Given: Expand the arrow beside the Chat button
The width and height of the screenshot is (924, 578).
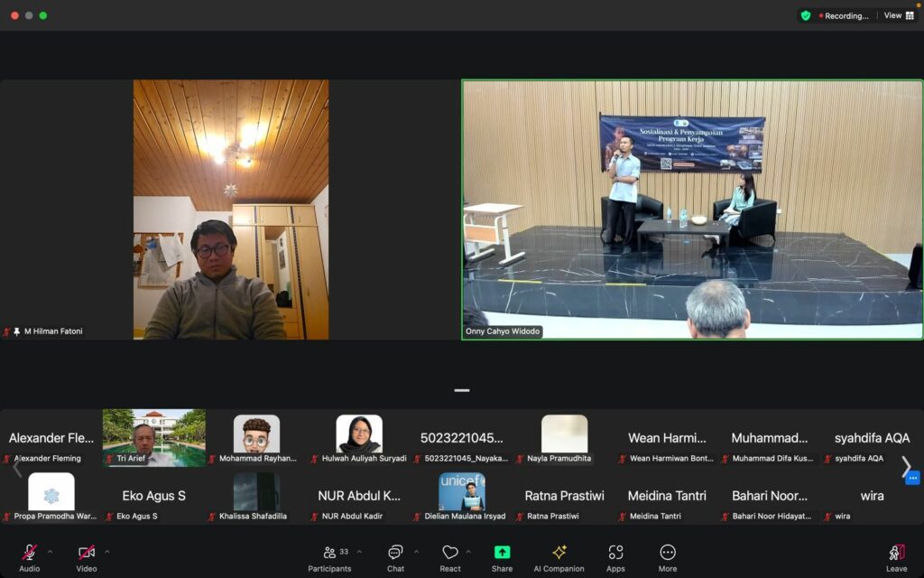Looking at the screenshot, I should [416, 552].
